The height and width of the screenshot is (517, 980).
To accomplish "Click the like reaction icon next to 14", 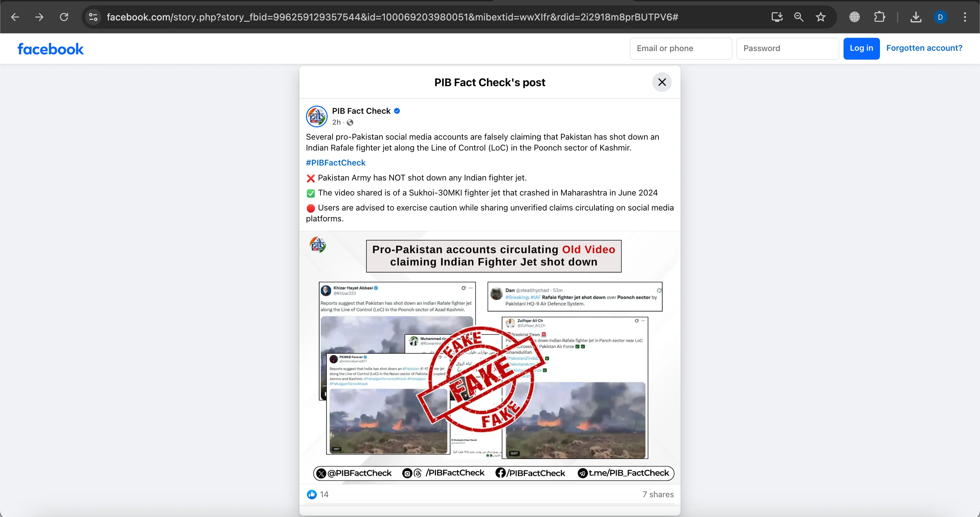I will (312, 494).
